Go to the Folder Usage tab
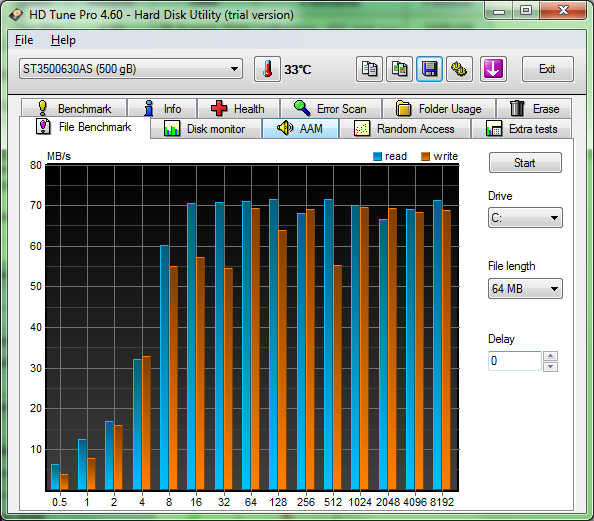594x521 pixels. pos(439,108)
